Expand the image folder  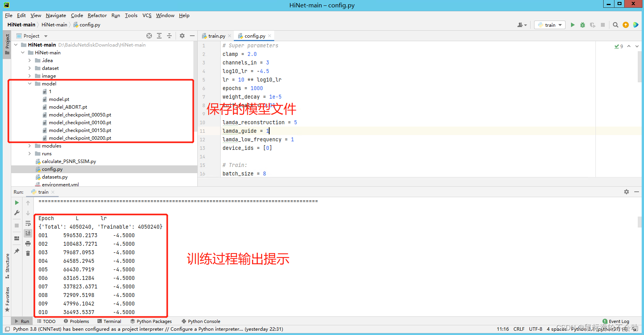pos(30,76)
